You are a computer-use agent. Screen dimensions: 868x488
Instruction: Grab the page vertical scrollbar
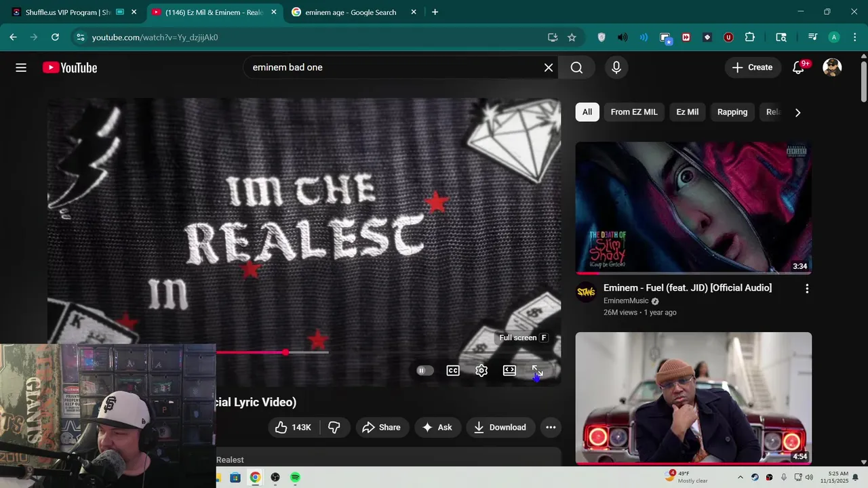(864, 81)
